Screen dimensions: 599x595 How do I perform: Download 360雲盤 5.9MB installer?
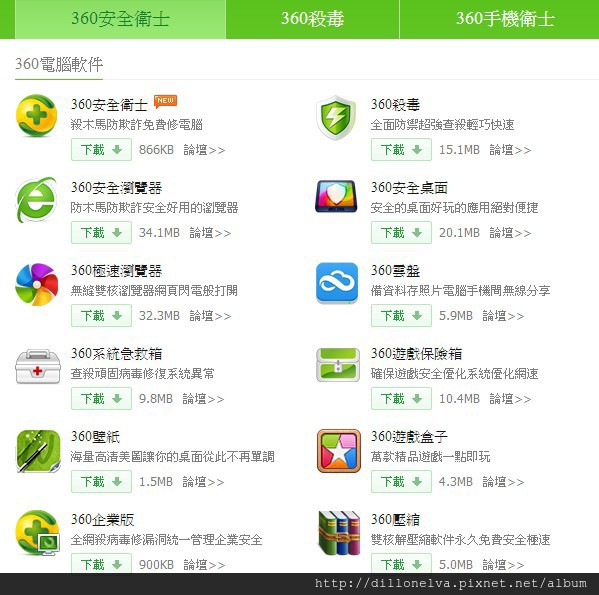(401, 315)
